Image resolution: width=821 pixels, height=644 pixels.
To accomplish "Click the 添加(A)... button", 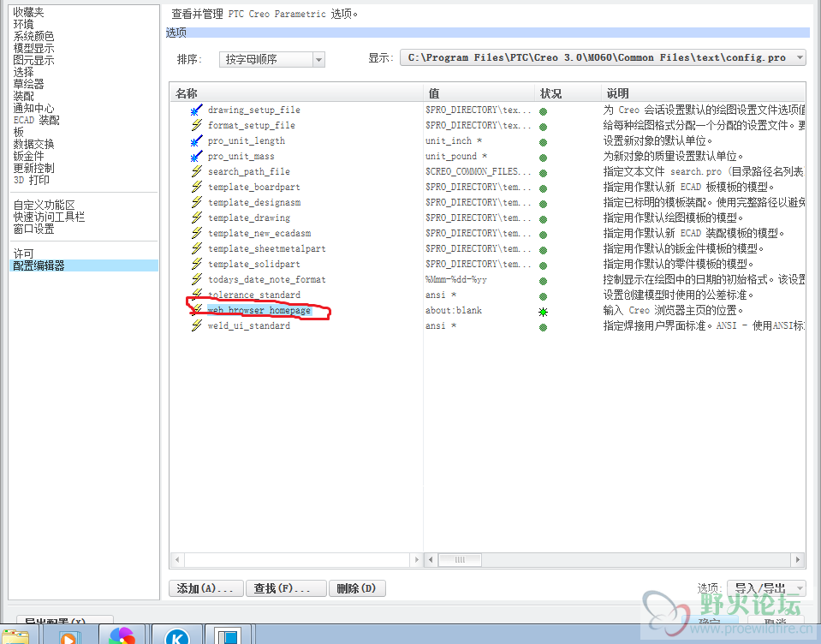I will (206, 588).
